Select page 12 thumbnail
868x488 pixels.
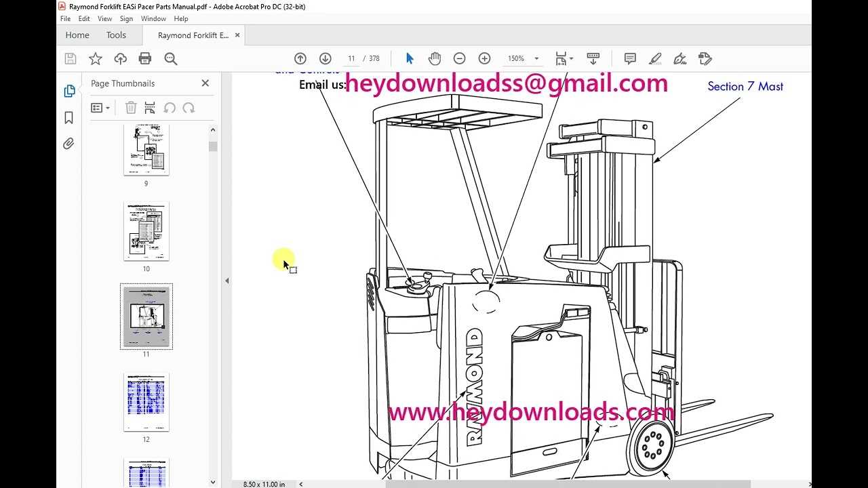tap(146, 402)
